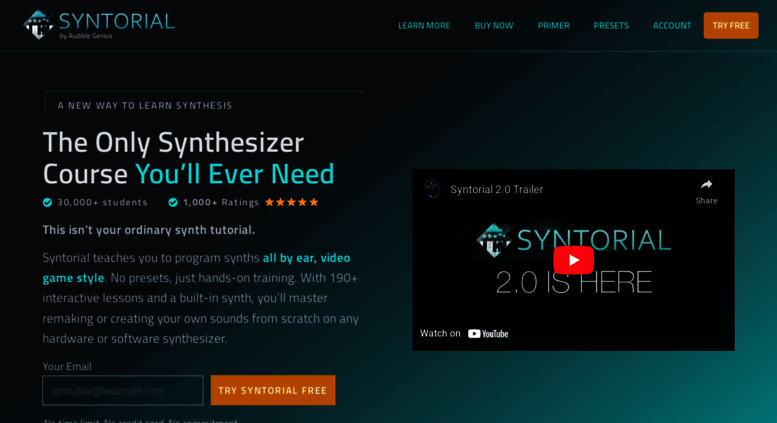Click the channel avatar in video header
This screenshot has width=777, height=423.
click(432, 189)
